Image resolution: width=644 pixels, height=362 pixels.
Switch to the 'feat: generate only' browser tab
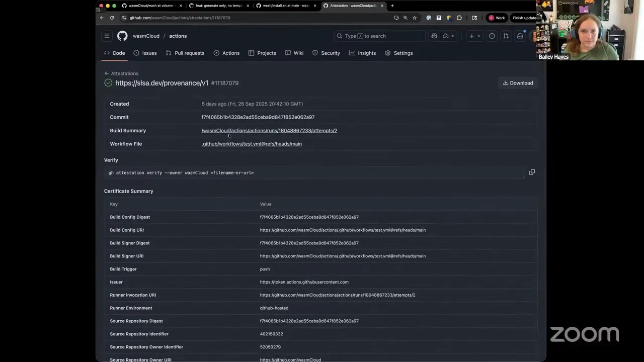(x=218, y=6)
